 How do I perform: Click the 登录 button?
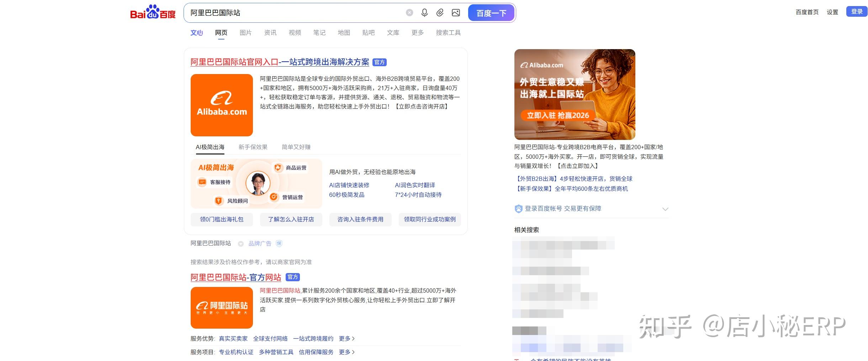[857, 11]
